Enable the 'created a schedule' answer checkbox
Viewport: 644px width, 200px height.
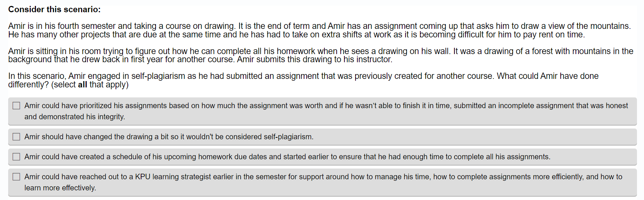[16, 157]
